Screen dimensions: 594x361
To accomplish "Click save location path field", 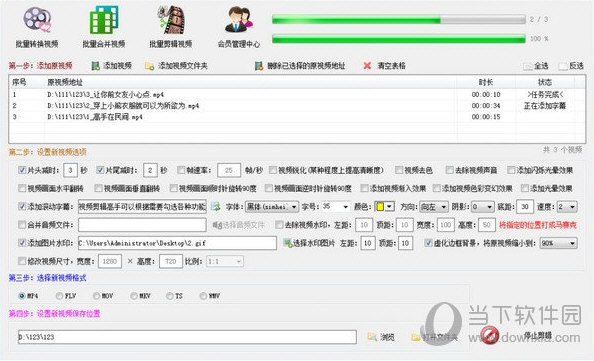I will point(187,337).
